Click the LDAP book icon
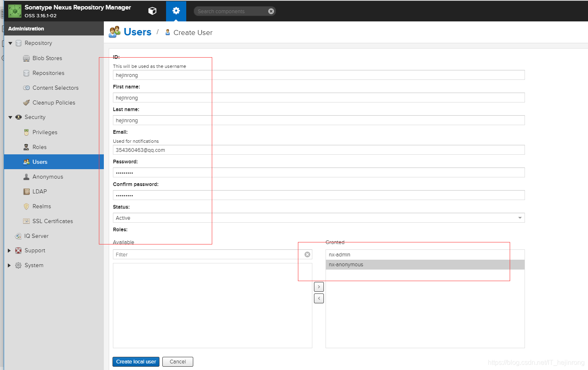588x370 pixels. 26,192
